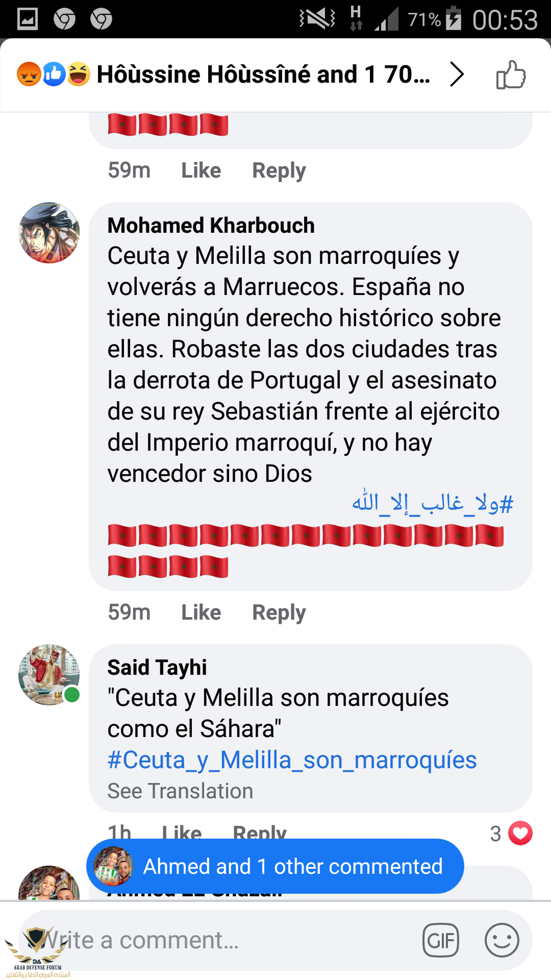Screen dimensions: 551x980
Task: Open the GIF picker icon
Action: pyautogui.click(x=441, y=940)
